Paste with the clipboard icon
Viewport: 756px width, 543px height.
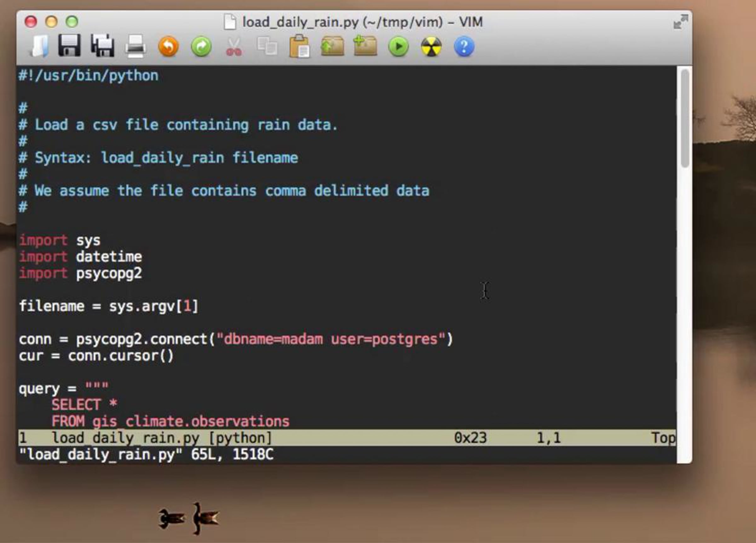click(299, 46)
